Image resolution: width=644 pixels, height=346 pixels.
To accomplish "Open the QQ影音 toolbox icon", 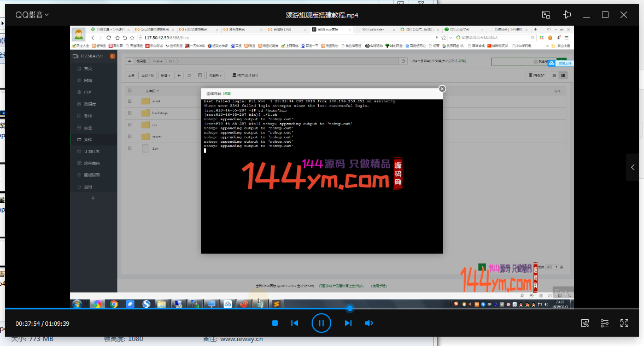I will [585, 323].
